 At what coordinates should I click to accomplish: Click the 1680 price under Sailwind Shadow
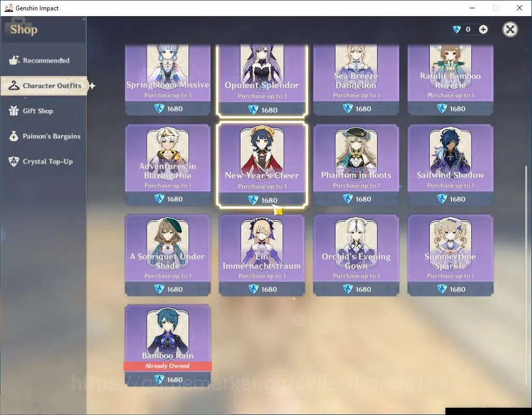(457, 199)
